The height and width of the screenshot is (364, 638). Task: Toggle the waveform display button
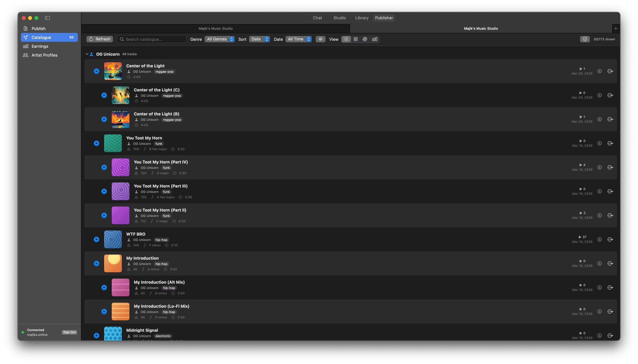pos(321,39)
